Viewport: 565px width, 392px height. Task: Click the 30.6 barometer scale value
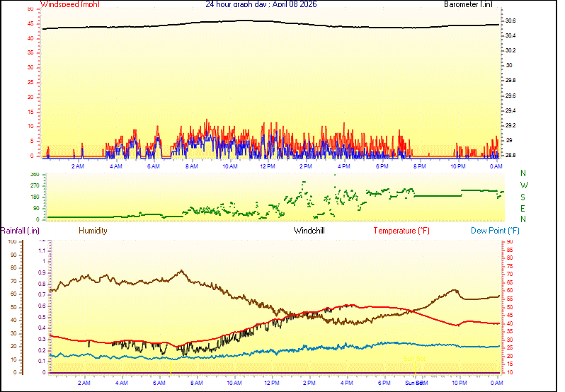[x=509, y=21]
